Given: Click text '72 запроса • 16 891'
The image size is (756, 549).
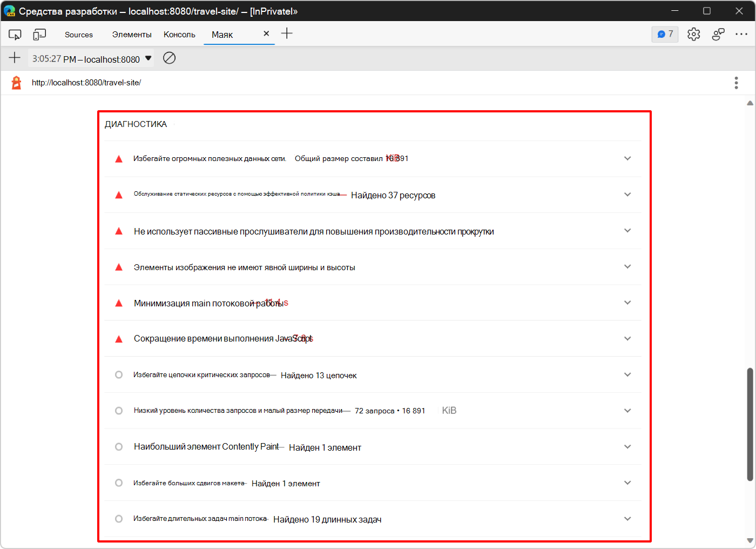Looking at the screenshot, I should pyautogui.click(x=390, y=411).
